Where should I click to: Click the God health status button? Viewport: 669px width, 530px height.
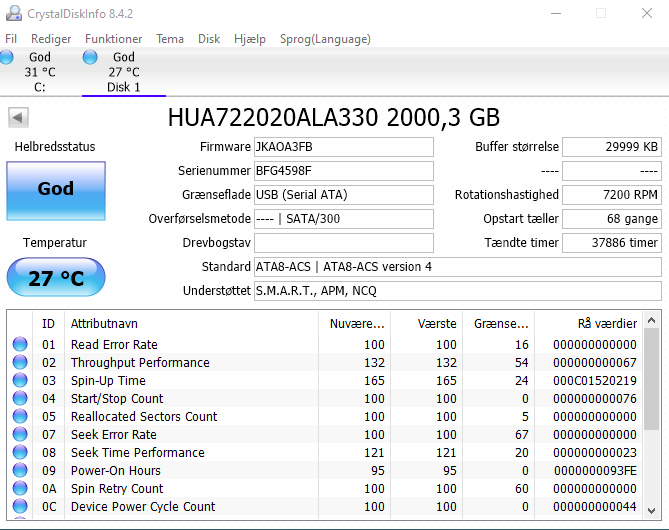pos(56,191)
